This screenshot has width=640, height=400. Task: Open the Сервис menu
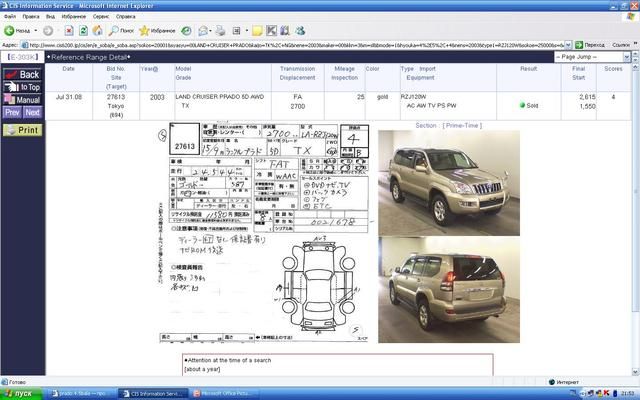[101, 17]
